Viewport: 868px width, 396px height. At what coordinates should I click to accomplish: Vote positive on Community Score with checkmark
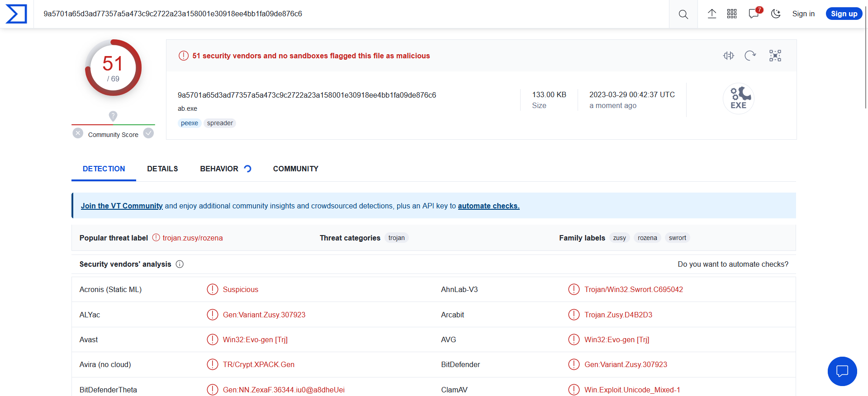[148, 133]
